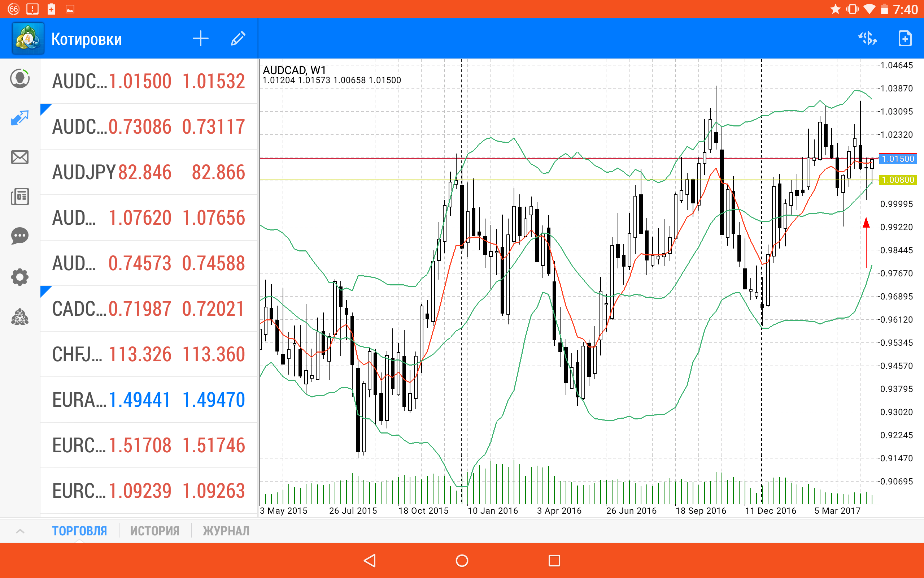
Task: Expand bottom panel with up chevron
Action: point(20,531)
